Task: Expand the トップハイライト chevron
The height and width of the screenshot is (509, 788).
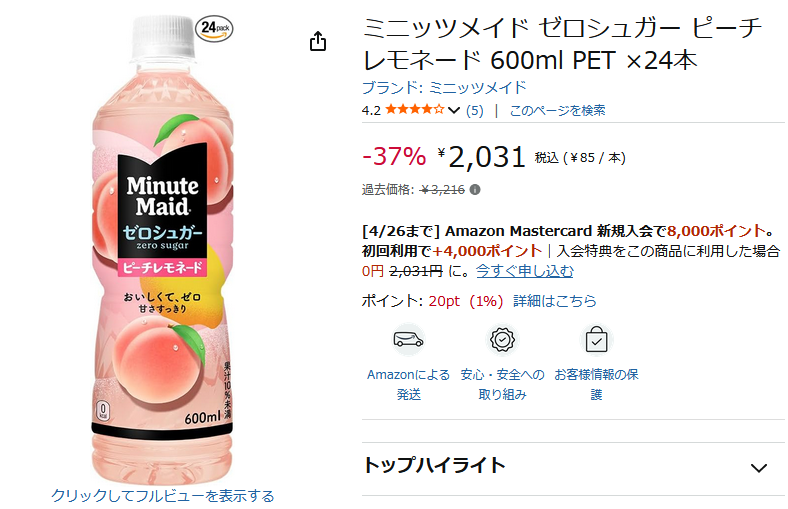Action: [x=759, y=467]
